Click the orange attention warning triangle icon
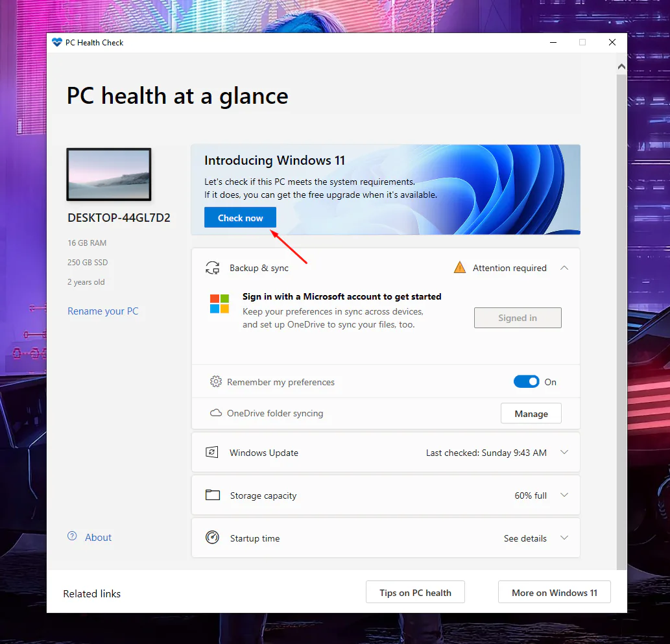The width and height of the screenshot is (670, 644). 460,267
